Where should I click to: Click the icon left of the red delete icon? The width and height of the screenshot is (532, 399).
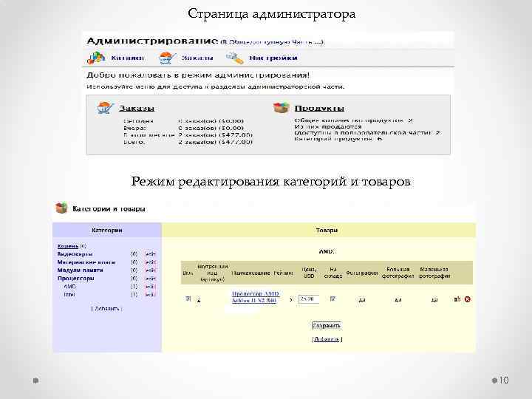pyautogui.click(x=457, y=299)
